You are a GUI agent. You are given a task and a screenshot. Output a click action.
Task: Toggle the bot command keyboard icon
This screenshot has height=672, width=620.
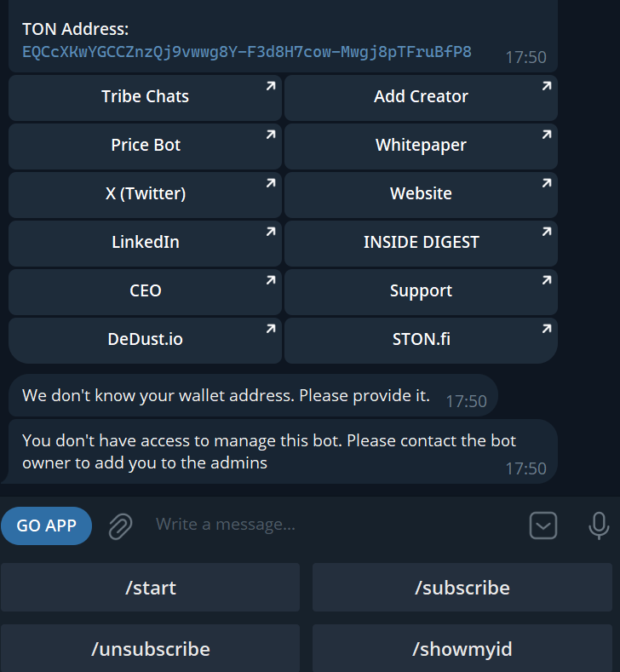pyautogui.click(x=543, y=526)
